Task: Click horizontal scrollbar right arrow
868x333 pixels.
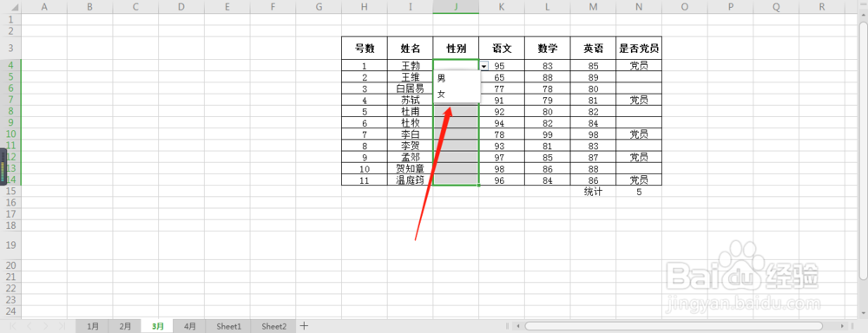Action: [843, 326]
